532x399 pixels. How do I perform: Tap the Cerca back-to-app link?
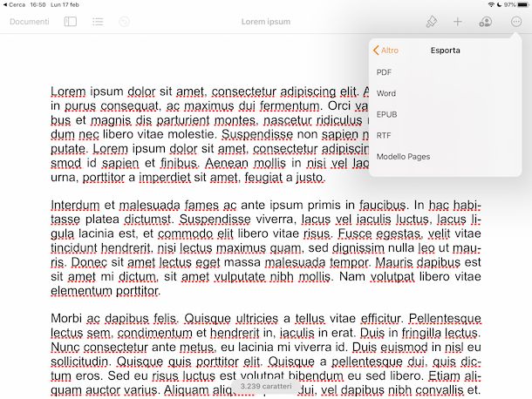(14, 4)
